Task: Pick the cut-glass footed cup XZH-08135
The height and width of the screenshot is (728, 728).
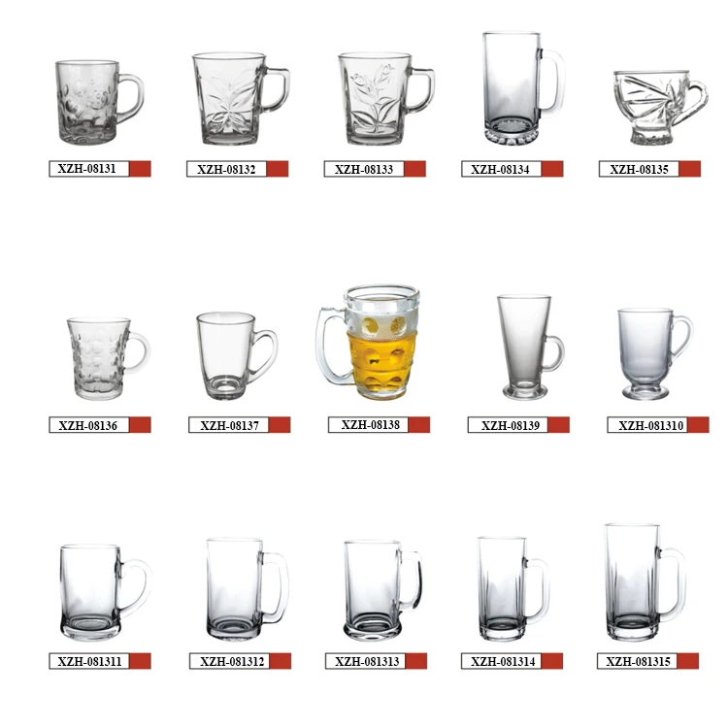Action: 661,108
